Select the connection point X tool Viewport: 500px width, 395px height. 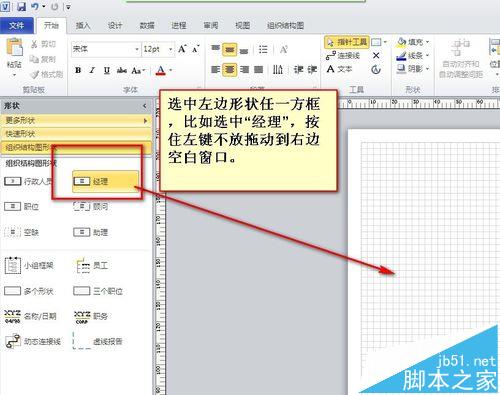376,55
